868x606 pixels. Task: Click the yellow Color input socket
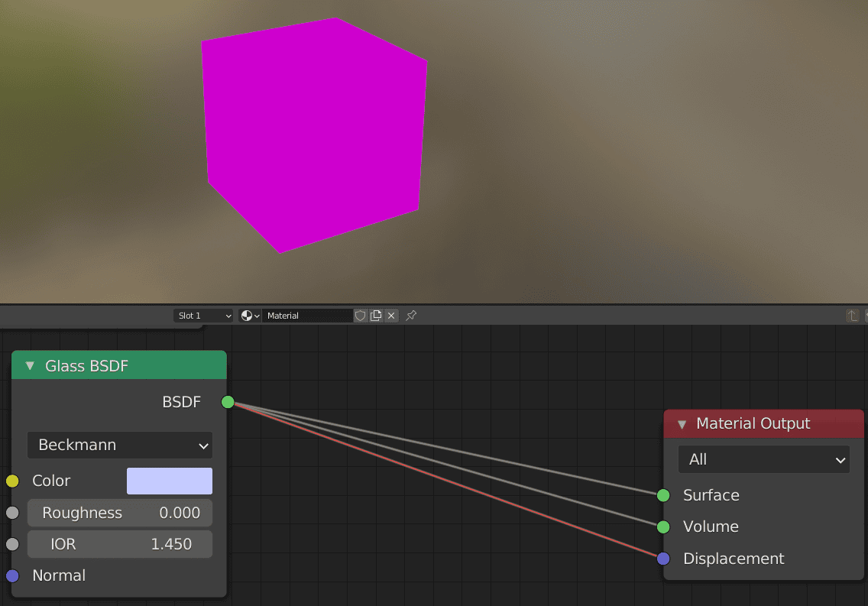coord(12,481)
